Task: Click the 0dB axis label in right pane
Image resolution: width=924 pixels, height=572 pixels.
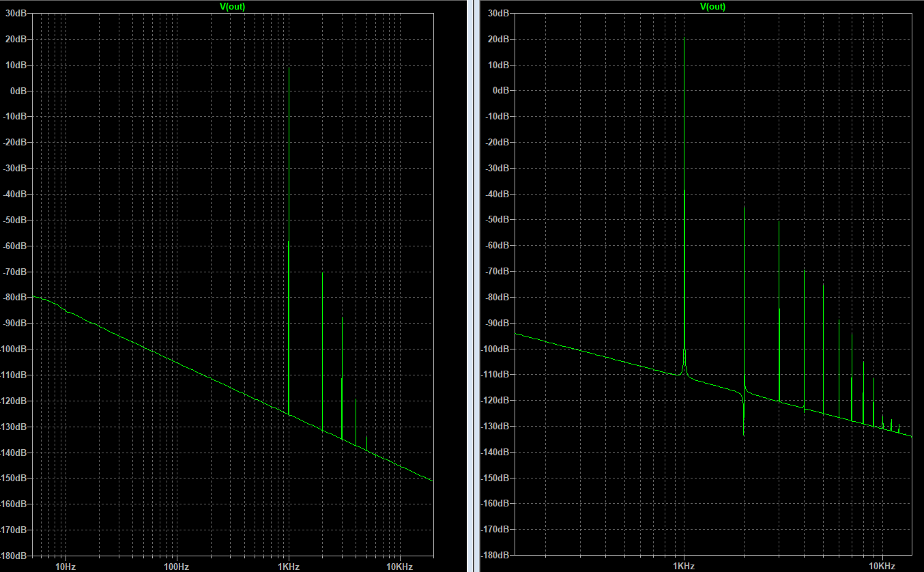Action: [x=502, y=91]
